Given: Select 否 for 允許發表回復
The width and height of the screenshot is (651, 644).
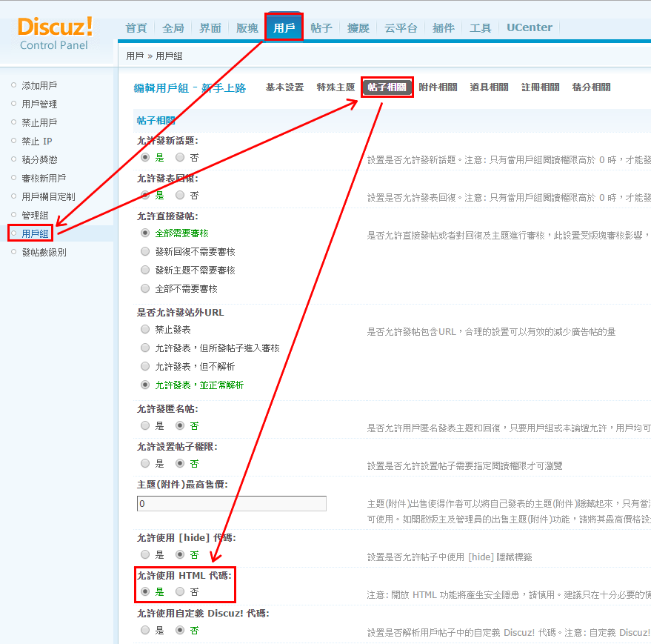Looking at the screenshot, I should [180, 196].
